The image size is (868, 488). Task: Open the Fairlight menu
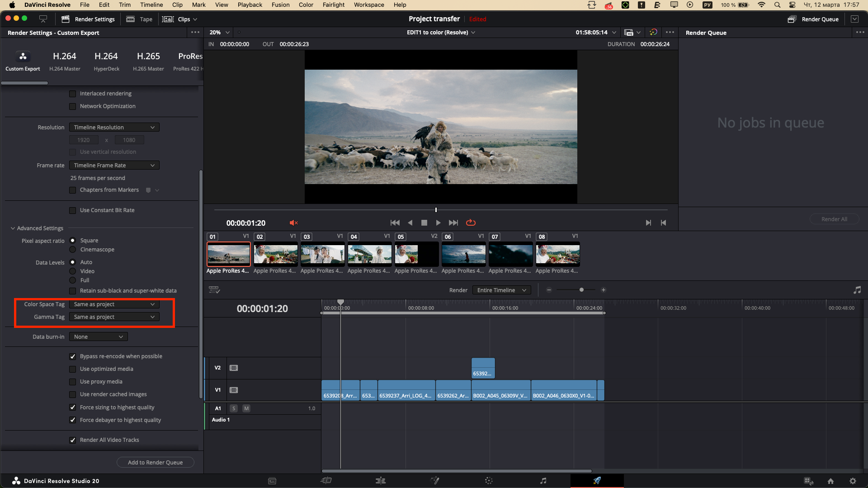tap(333, 5)
